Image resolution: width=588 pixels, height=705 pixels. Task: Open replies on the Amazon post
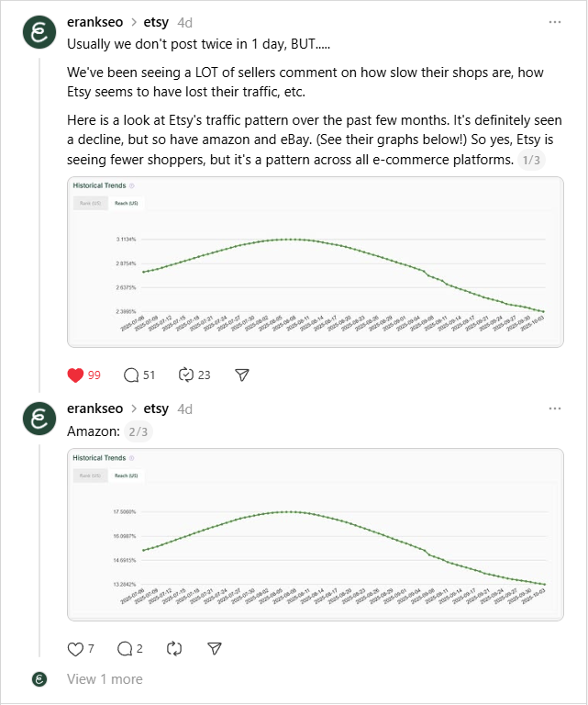[126, 649]
